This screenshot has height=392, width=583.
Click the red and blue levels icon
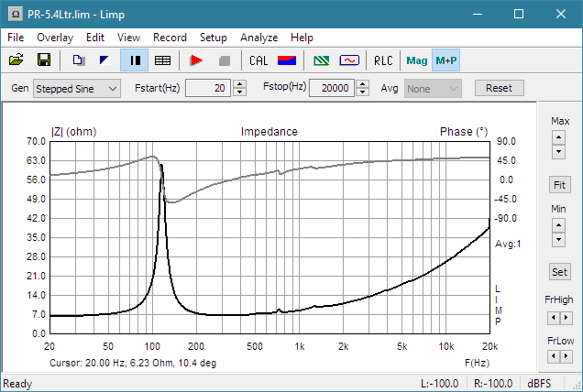pos(287,60)
